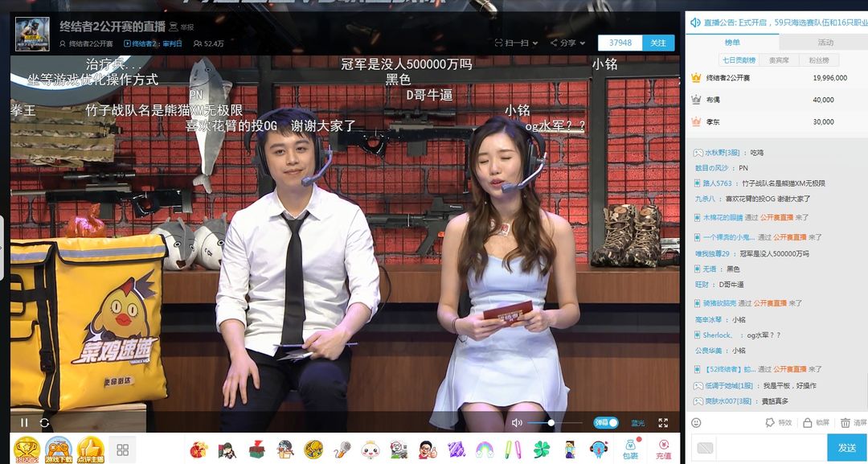Send the helmet with box gift

285,449
